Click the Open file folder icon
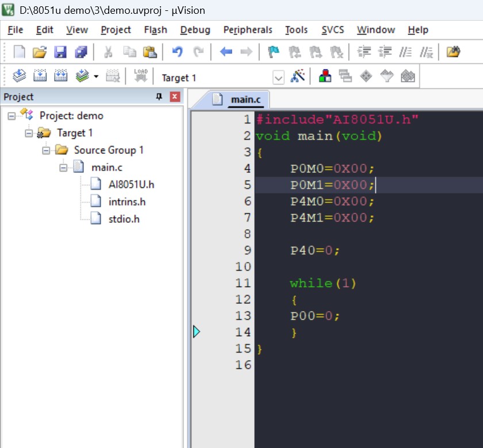Viewport: 483px width, 448px height. click(x=39, y=52)
